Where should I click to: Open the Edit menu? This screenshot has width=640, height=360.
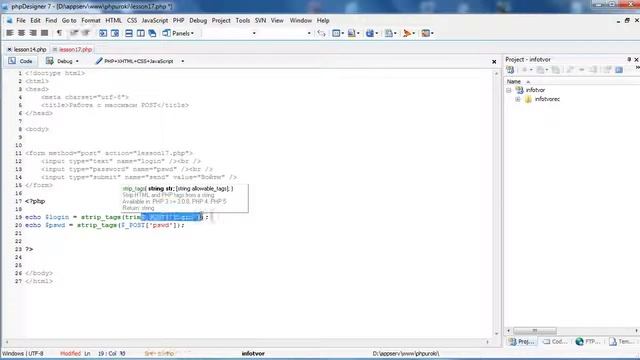(36, 20)
